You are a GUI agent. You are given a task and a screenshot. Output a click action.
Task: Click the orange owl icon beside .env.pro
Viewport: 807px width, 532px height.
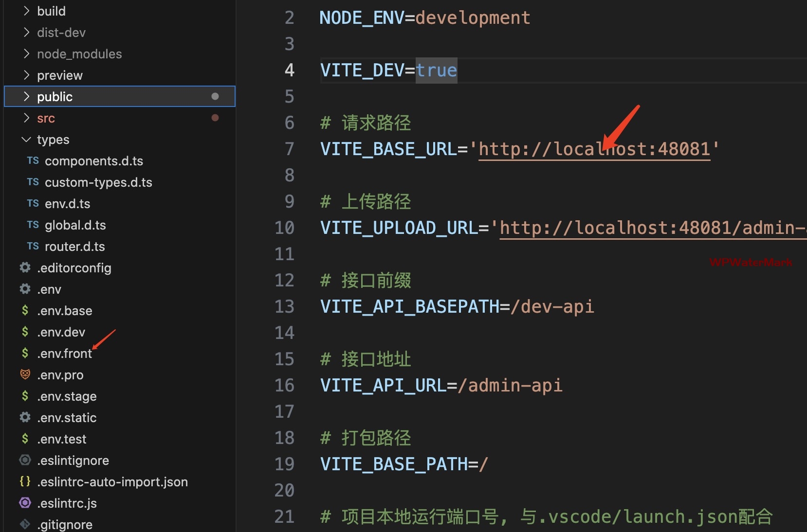[x=25, y=374]
